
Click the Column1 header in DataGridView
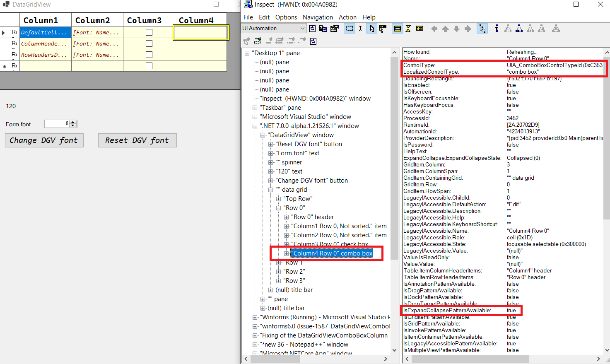(x=46, y=20)
